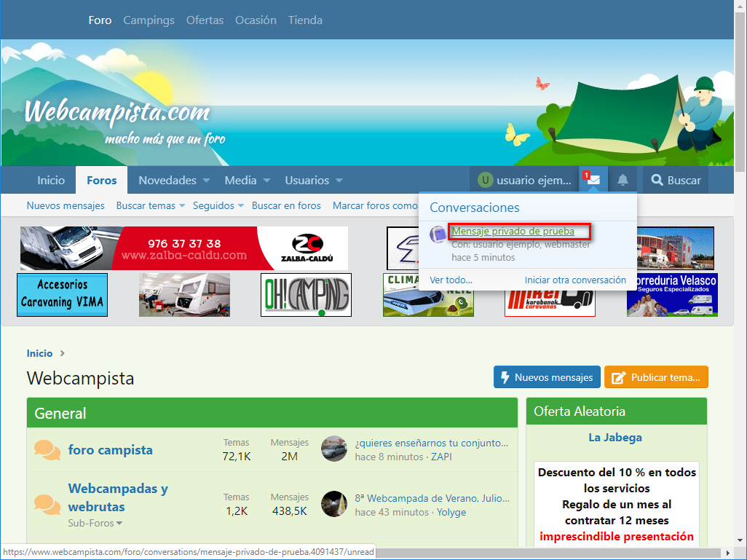Open the Webcampadas y webrutas forum
Viewport: 747px width, 560px height.
coord(118,497)
